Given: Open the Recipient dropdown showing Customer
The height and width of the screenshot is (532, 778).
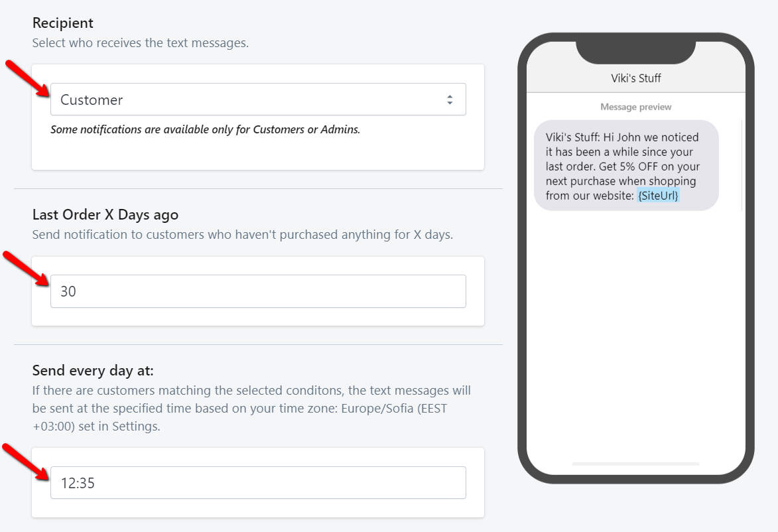Looking at the screenshot, I should [257, 100].
